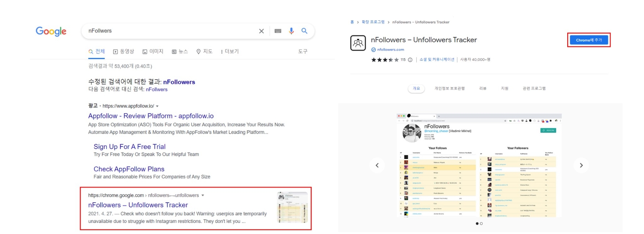The width and height of the screenshot is (644, 234).
Task: Switch to the 지도 search tab
Action: coord(204,51)
